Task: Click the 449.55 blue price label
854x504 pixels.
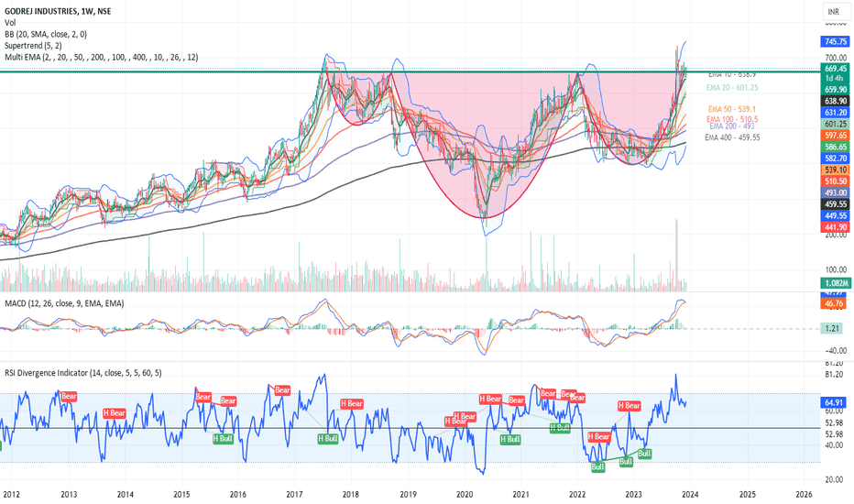Action: click(x=836, y=215)
